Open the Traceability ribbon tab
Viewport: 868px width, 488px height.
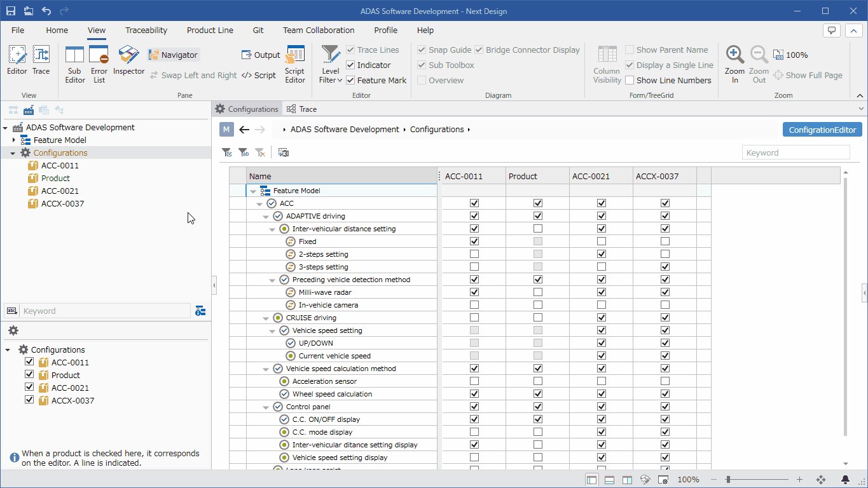coord(146,30)
